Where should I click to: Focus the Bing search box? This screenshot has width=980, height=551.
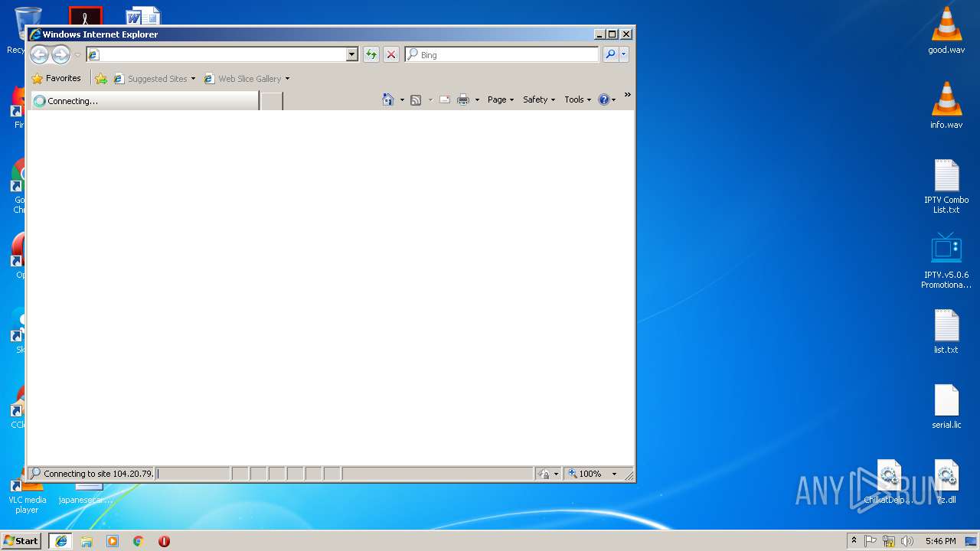tap(502, 54)
